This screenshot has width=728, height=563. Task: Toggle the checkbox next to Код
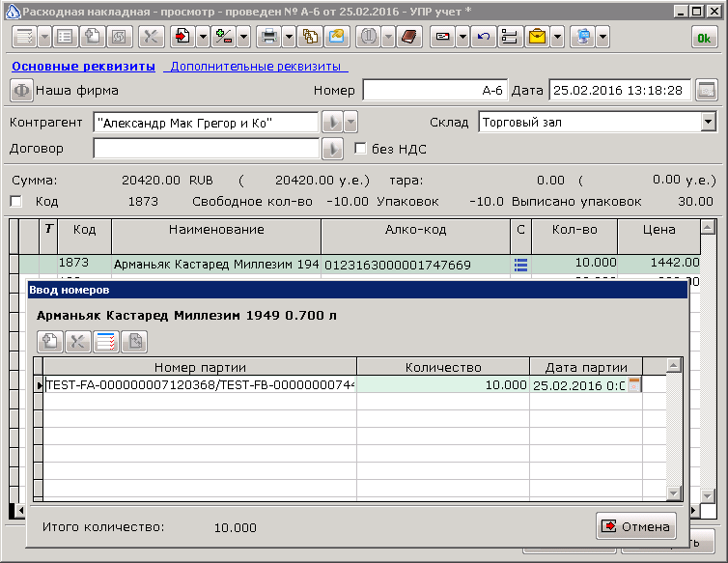15,201
